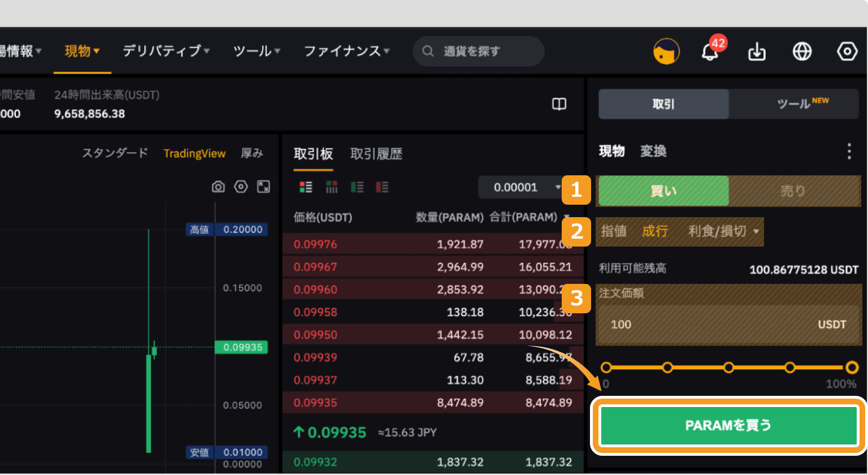Click the 注文価額 order value input field
Image resolution: width=868 pixels, height=475 pixels.
point(728,324)
